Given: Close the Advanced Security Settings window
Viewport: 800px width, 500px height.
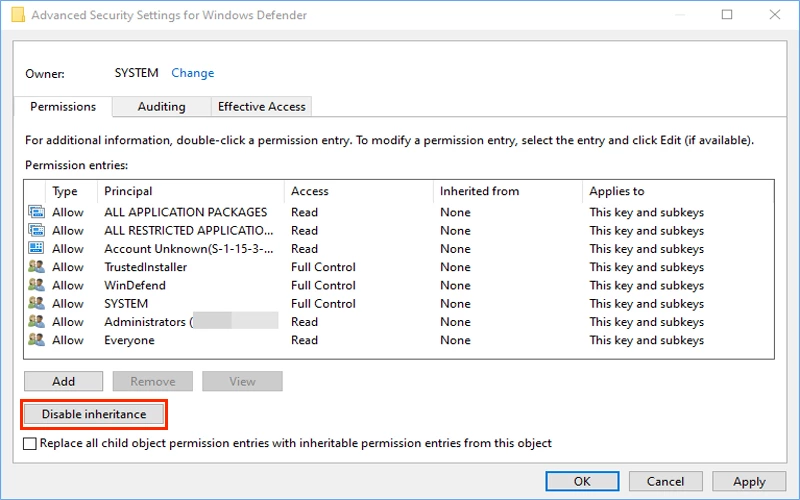Looking at the screenshot, I should coord(774,15).
